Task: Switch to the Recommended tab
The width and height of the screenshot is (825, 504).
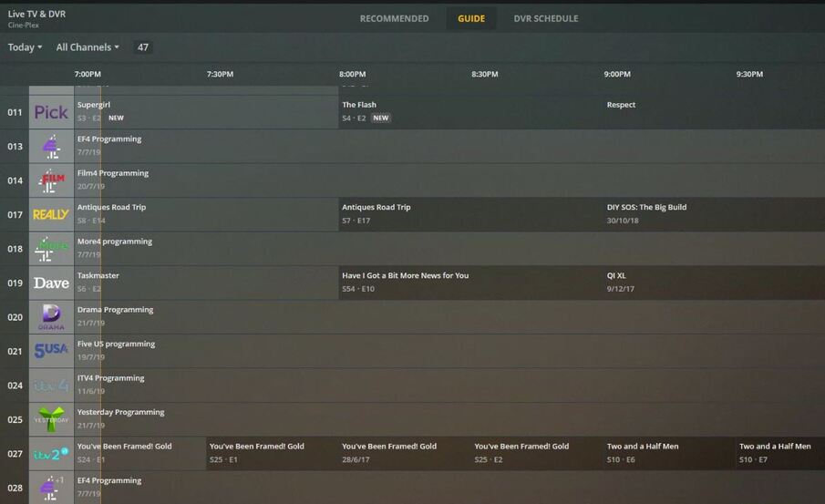Action: 394,18
